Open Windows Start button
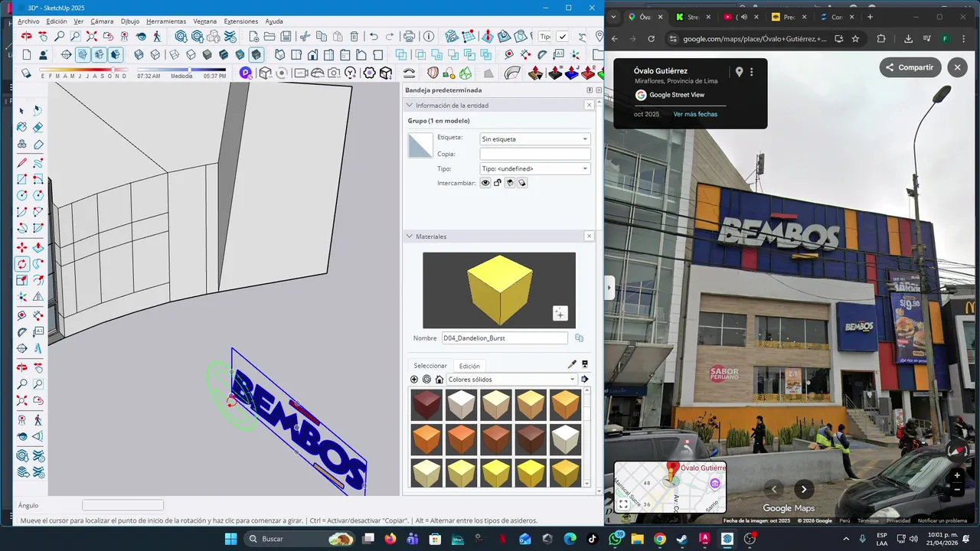 (230, 539)
